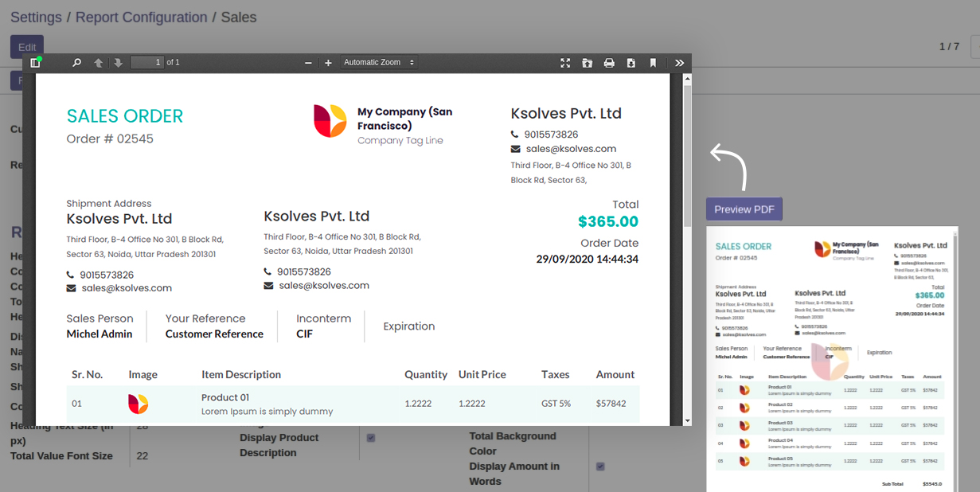This screenshot has height=492, width=980.
Task: Click the $57842 amount cell
Action: pyautogui.click(x=611, y=404)
